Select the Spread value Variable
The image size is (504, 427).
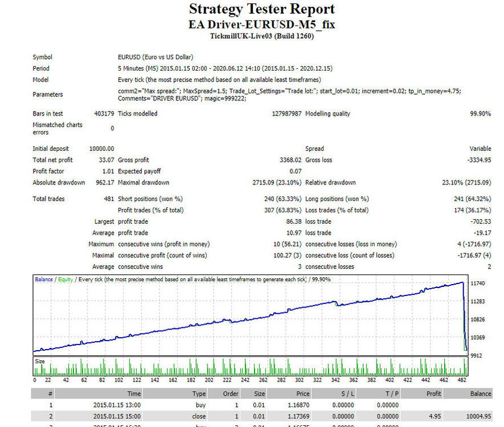click(x=480, y=149)
